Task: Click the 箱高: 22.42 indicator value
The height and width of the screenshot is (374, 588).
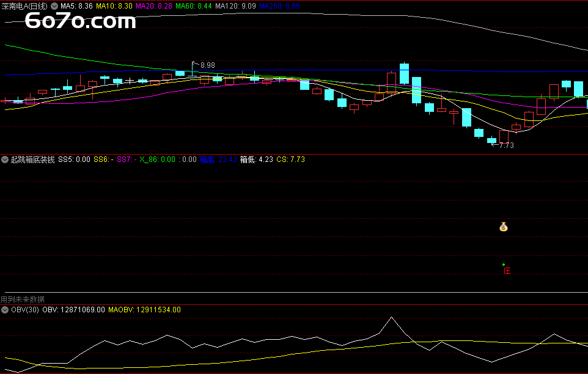Action: (218, 159)
